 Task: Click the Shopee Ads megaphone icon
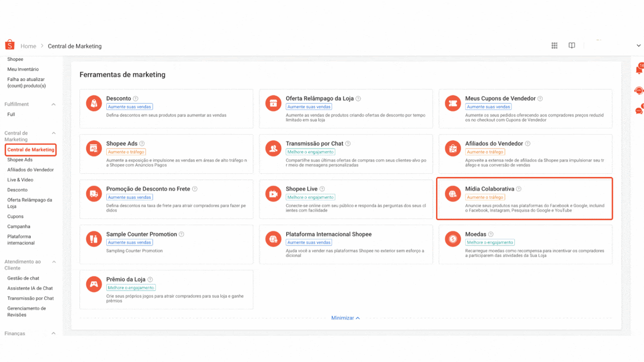(x=93, y=148)
